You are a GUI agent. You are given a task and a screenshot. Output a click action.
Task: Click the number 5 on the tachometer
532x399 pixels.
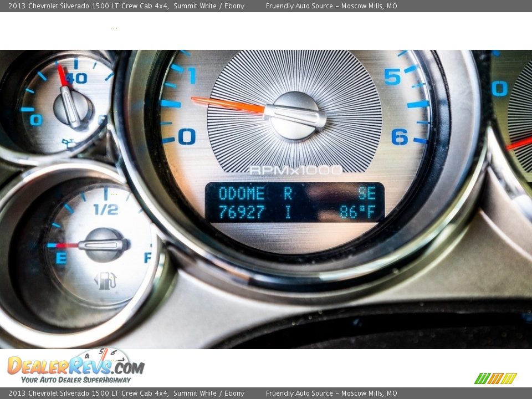[392, 76]
